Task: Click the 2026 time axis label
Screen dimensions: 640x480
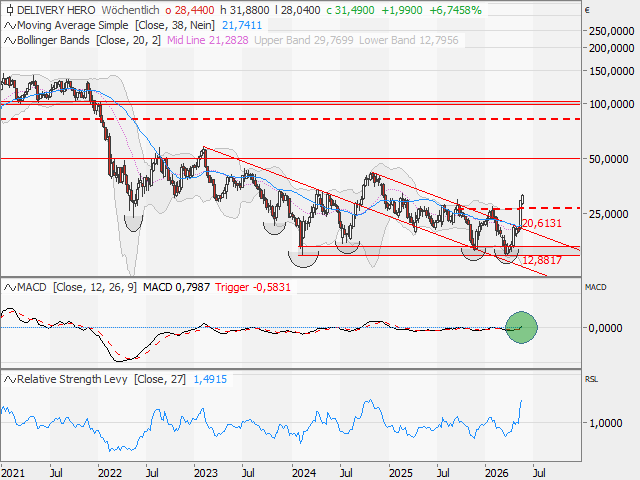Action: pyautogui.click(x=496, y=473)
